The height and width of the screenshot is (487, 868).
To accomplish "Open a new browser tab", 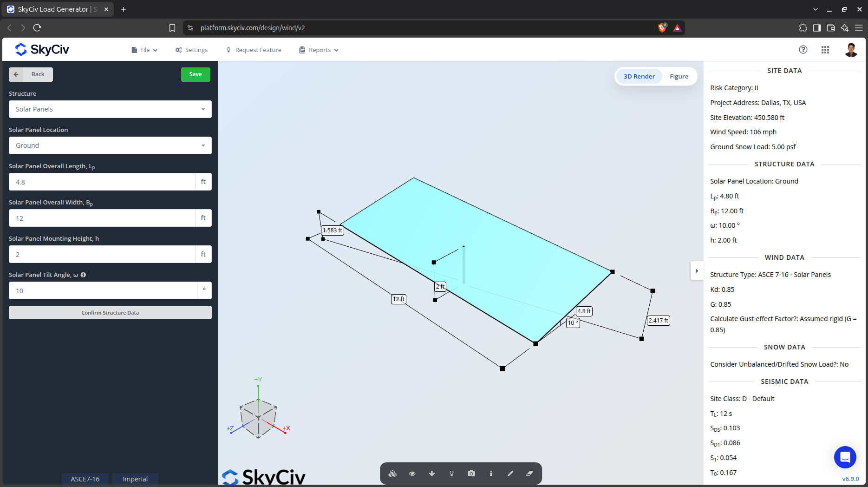I will point(124,9).
